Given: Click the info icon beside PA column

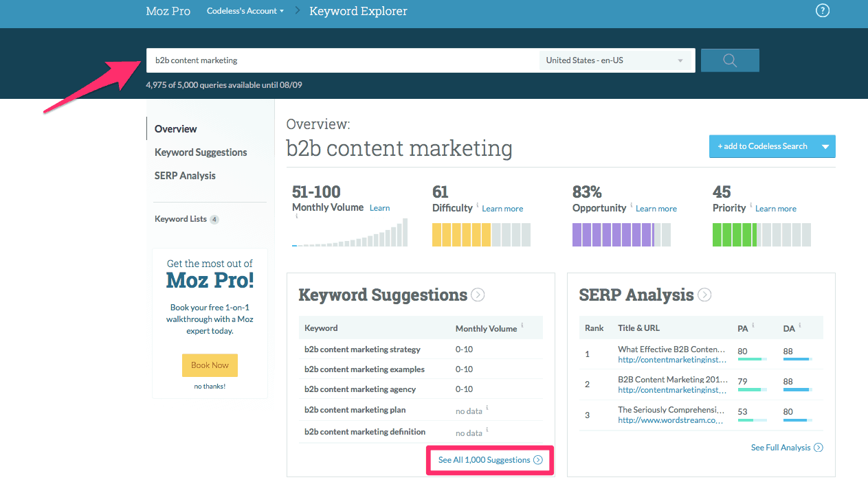Looking at the screenshot, I should [x=753, y=325].
